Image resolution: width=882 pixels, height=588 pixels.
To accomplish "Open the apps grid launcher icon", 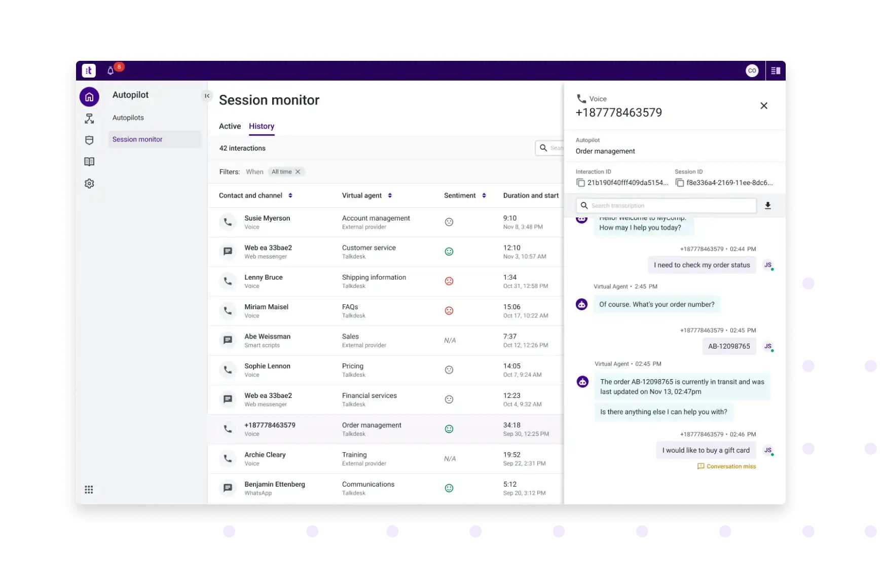I will pos(89,490).
